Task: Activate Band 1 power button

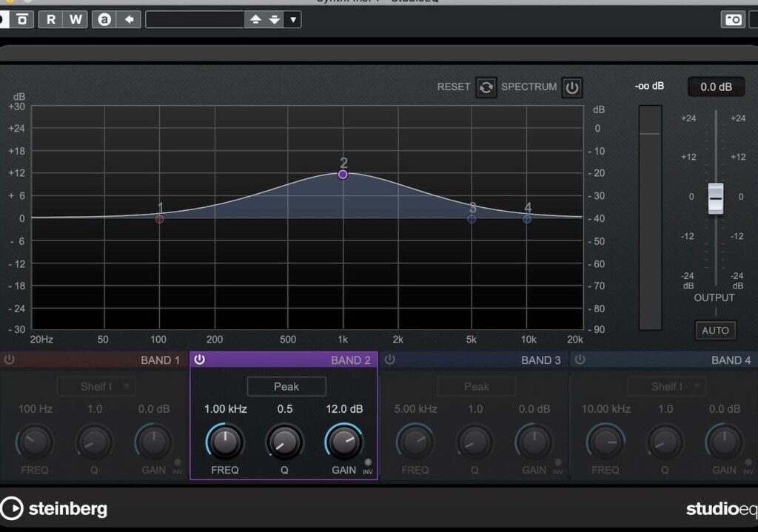Action: 9,360
